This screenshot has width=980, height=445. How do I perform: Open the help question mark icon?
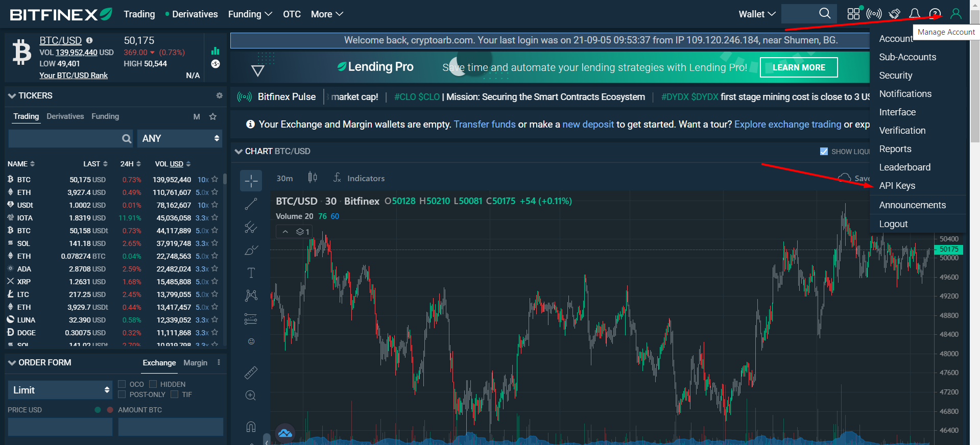pos(935,14)
